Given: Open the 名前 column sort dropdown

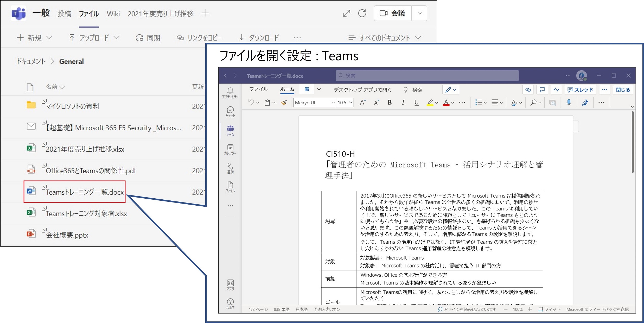Looking at the screenshot, I should (55, 87).
